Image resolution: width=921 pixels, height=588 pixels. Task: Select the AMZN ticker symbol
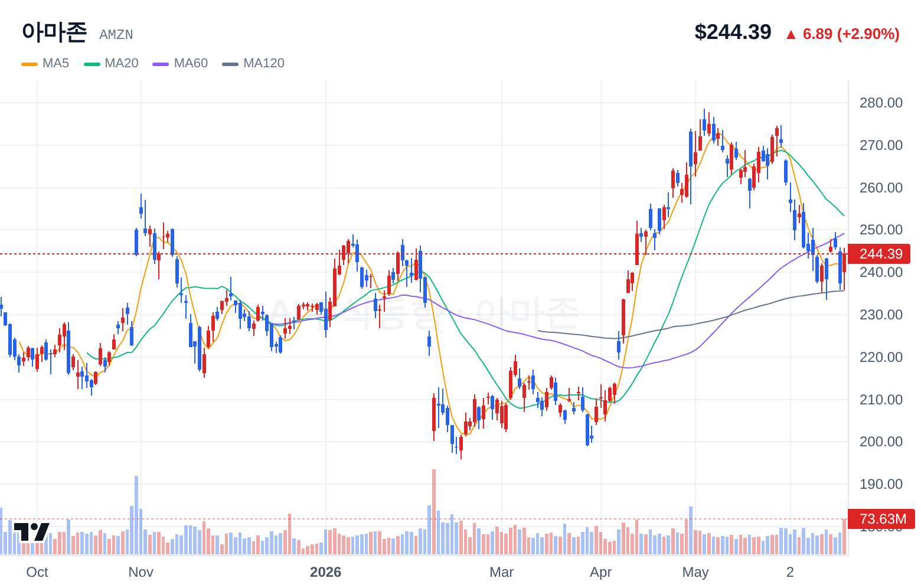click(116, 35)
